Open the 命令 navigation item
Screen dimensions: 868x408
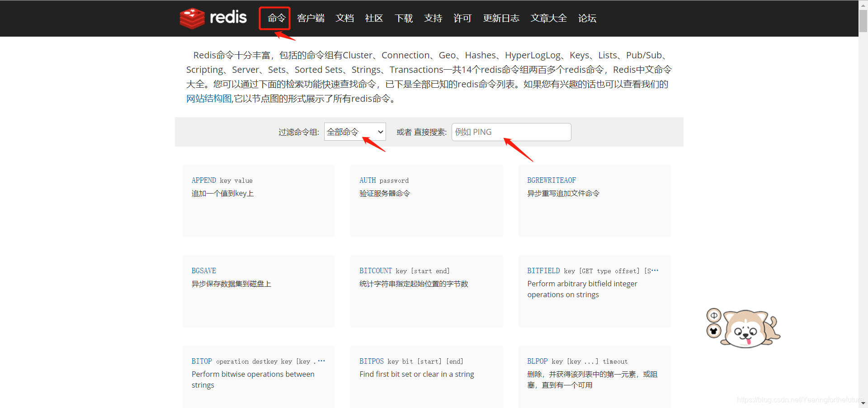pyautogui.click(x=276, y=18)
